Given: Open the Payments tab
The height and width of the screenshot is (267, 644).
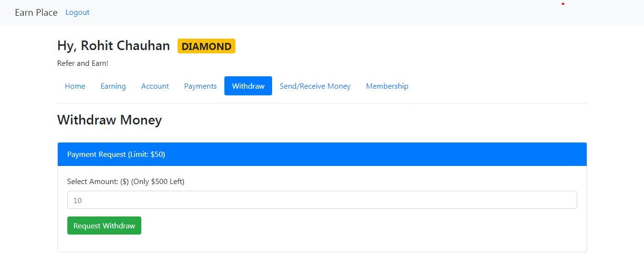Looking at the screenshot, I should pyautogui.click(x=201, y=86).
